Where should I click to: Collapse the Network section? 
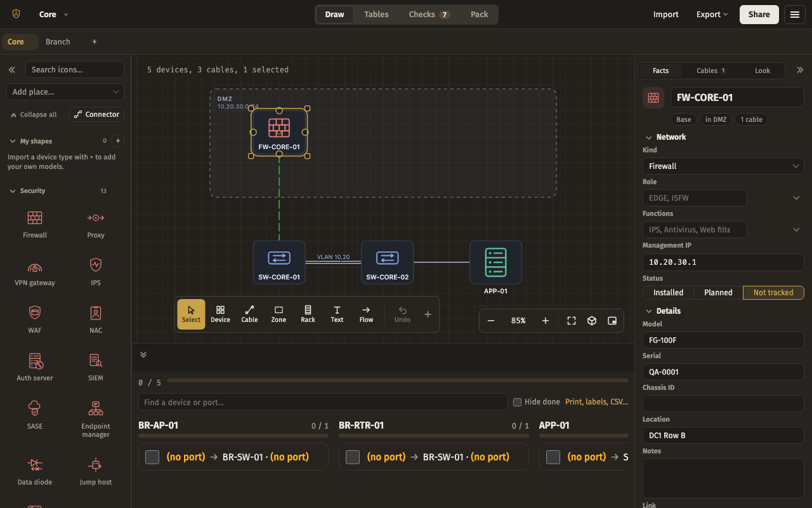click(648, 137)
